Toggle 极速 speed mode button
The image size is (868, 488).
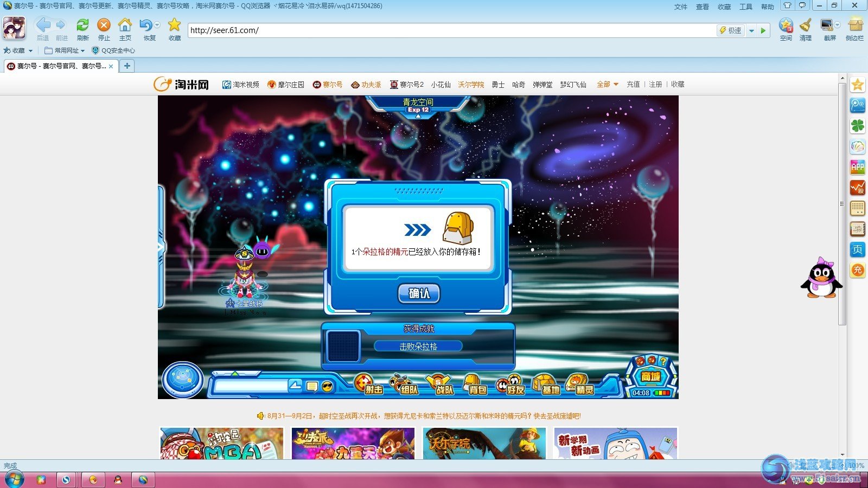click(731, 30)
